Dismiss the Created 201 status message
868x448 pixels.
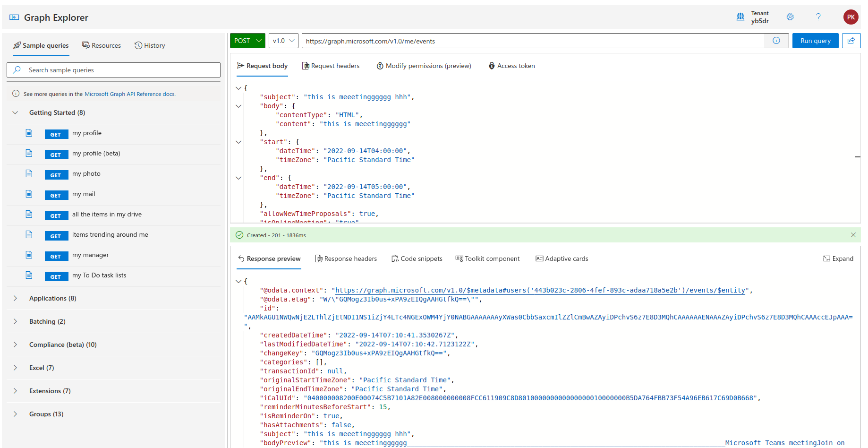pyautogui.click(x=853, y=235)
